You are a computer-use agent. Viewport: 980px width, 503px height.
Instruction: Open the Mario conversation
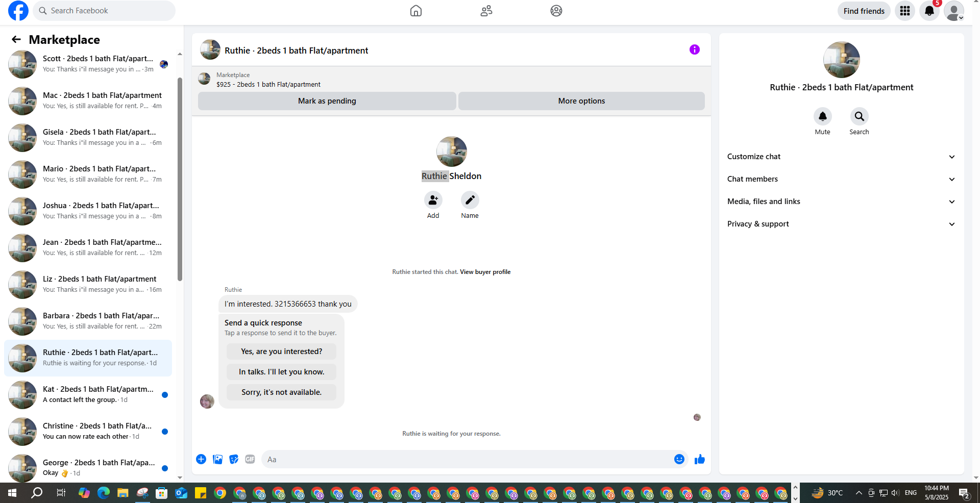[x=88, y=174]
